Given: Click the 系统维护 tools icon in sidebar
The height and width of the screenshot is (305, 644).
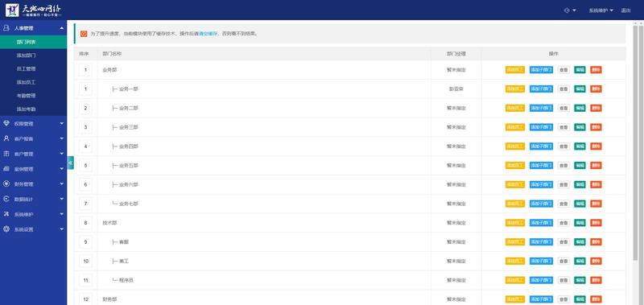Looking at the screenshot, I should coord(6,214).
